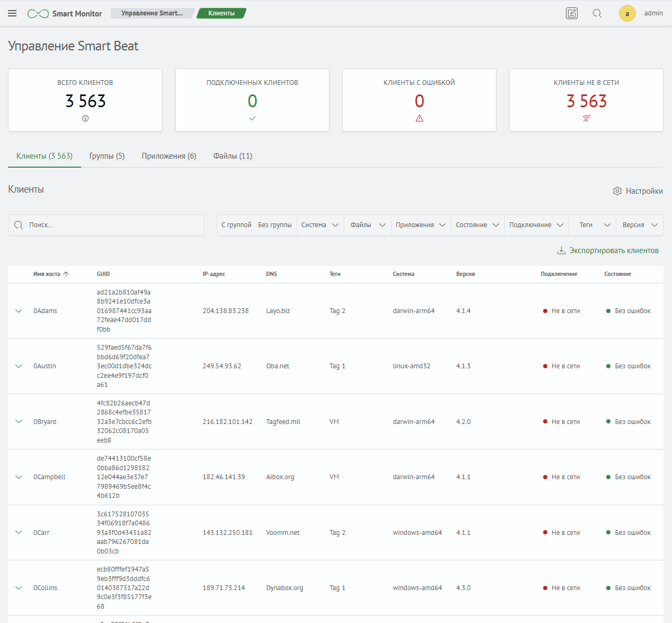Click Экспортировать клиентов
Image resolution: width=672 pixels, height=623 pixels.
pos(608,250)
